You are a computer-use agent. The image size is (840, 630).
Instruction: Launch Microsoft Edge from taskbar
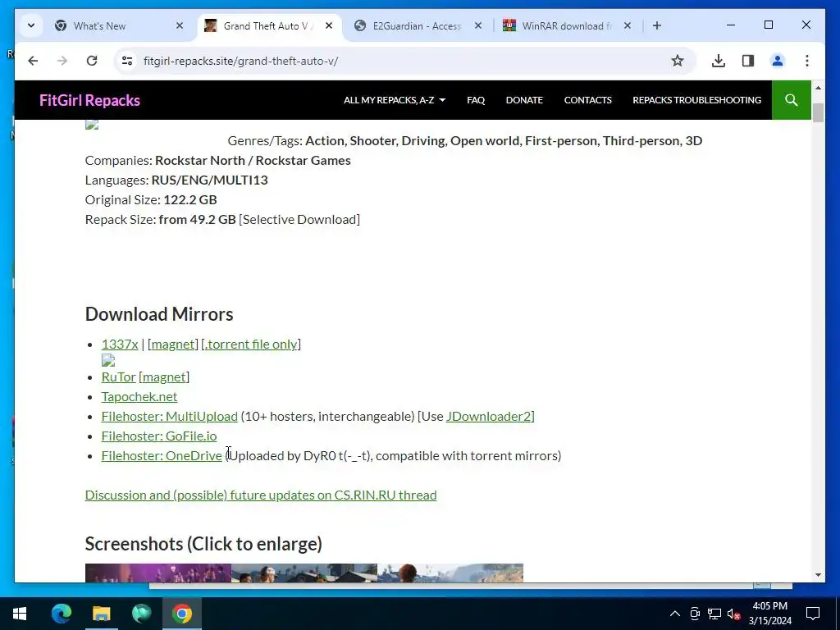pos(62,614)
